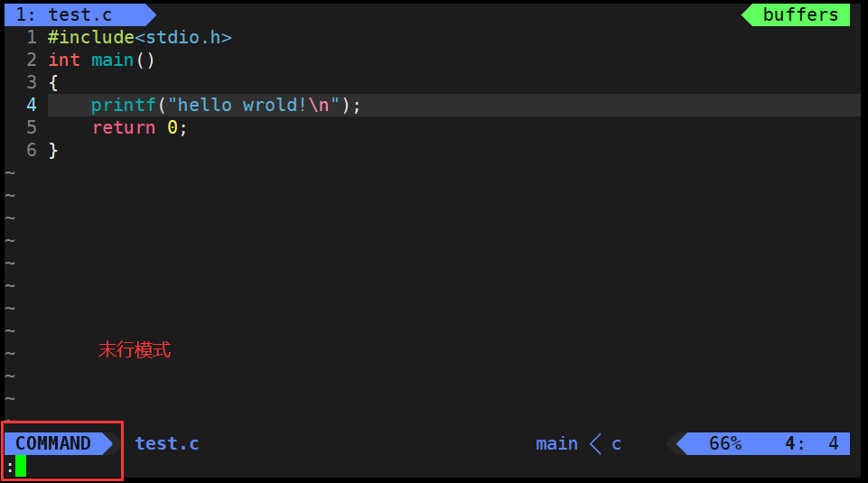Click the test.c filename in statusline
Viewport: 868px width, 483px height.
166,443
